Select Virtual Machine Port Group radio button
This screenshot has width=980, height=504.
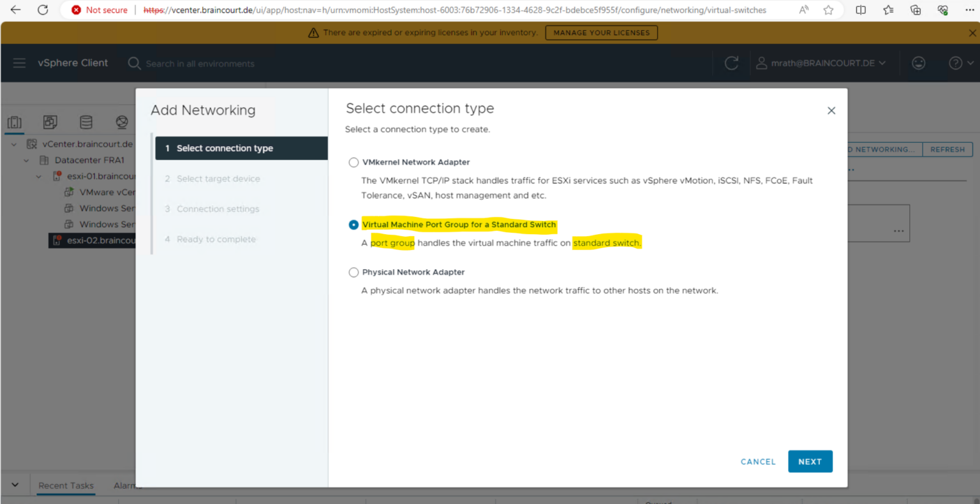pyautogui.click(x=353, y=225)
